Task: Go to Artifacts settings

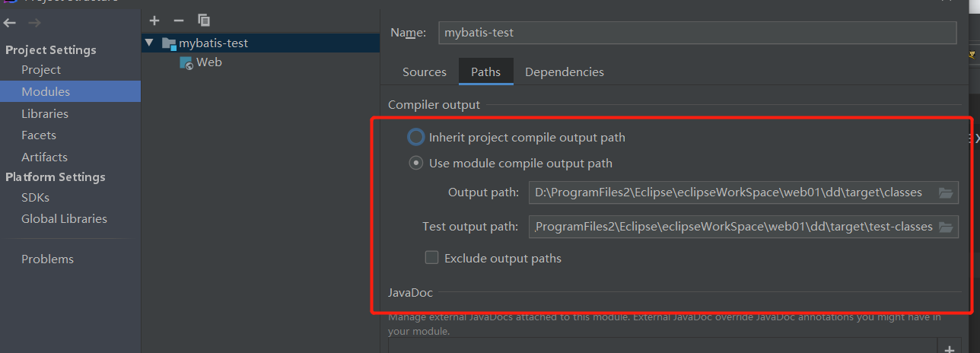Action: (44, 157)
